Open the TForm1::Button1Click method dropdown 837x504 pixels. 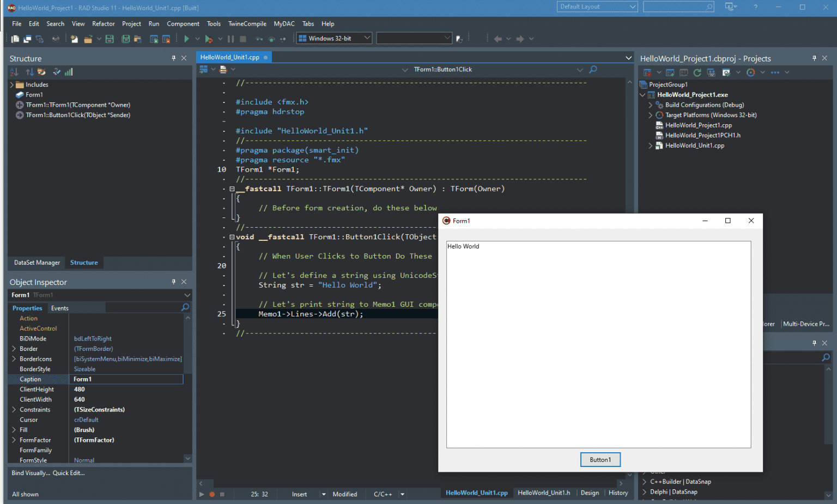580,70
